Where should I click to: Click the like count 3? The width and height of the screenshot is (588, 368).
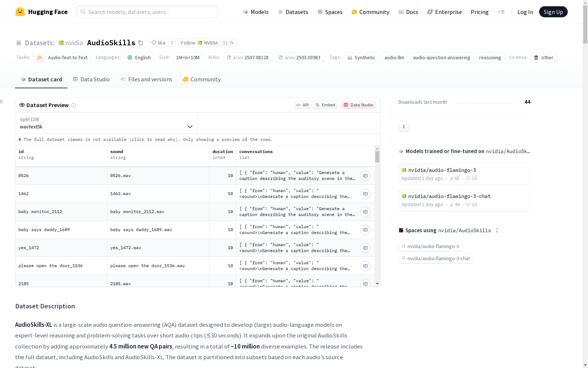(172, 43)
